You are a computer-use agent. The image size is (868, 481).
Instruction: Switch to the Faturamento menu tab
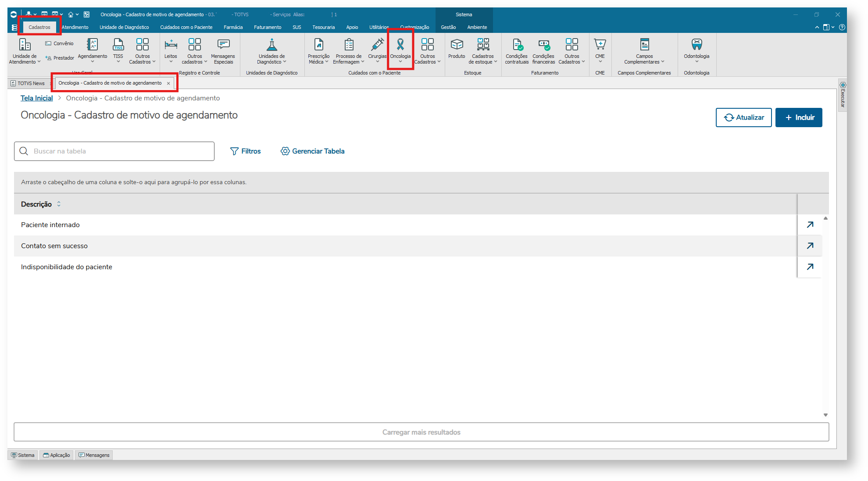pyautogui.click(x=267, y=27)
